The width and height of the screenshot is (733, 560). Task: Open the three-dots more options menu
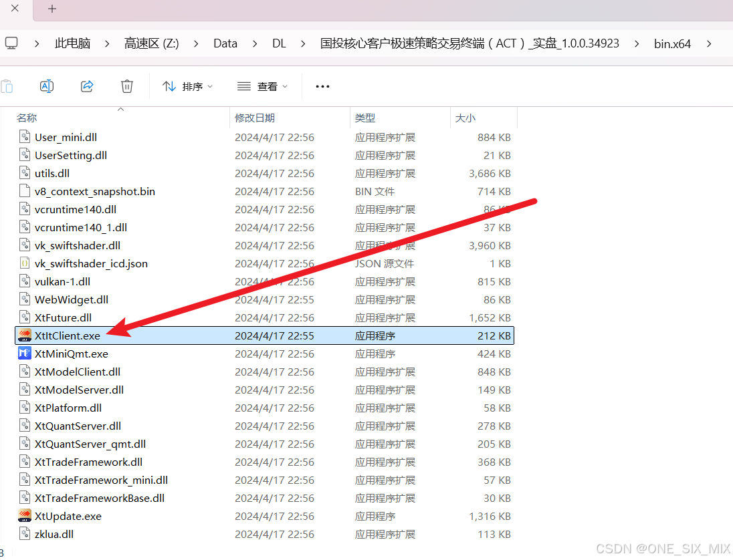pyautogui.click(x=322, y=86)
